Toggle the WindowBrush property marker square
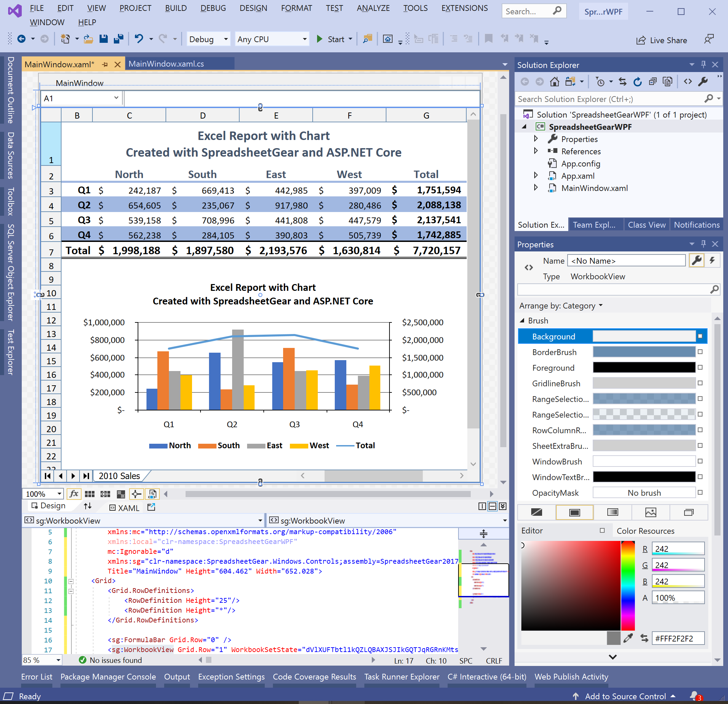 click(x=700, y=461)
